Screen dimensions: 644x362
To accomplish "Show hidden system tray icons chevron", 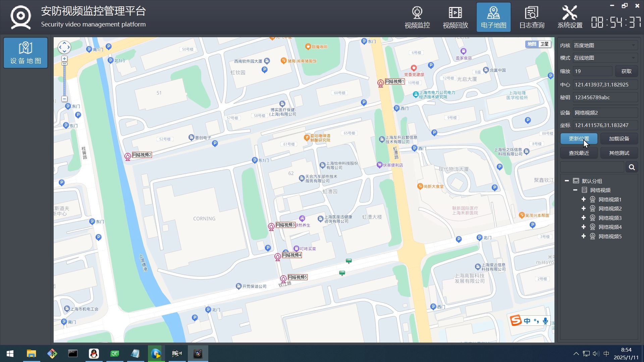I will (576, 354).
